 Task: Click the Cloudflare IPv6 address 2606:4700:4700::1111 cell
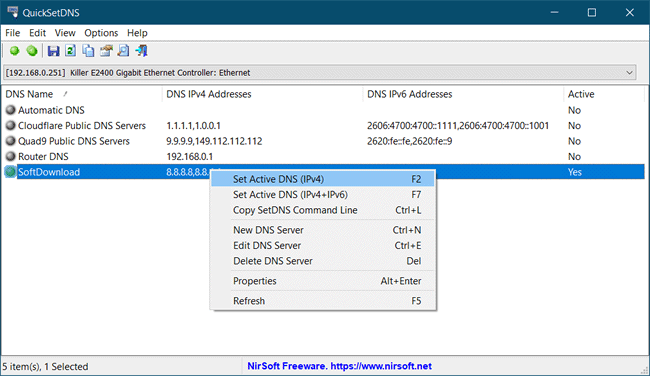click(458, 125)
